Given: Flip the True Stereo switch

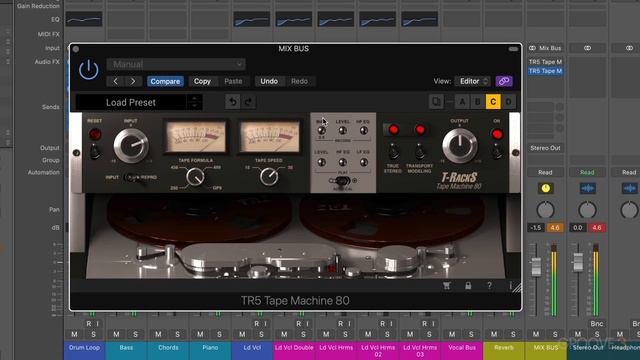Looking at the screenshot, I should [x=393, y=152].
